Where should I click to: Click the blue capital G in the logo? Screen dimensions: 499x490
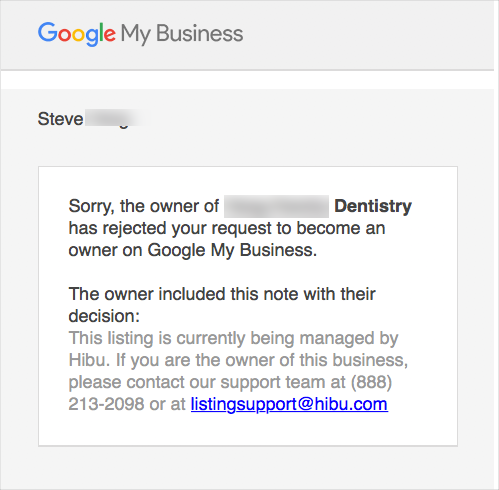coord(48,32)
